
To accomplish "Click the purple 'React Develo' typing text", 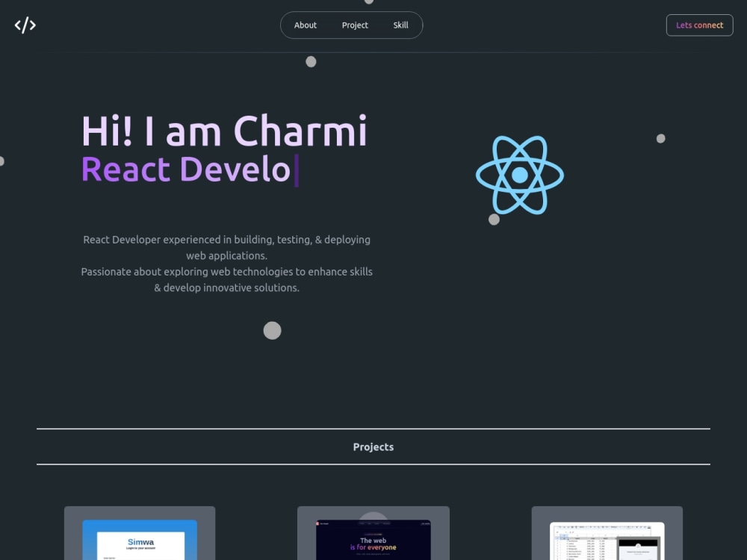I will click(x=186, y=169).
